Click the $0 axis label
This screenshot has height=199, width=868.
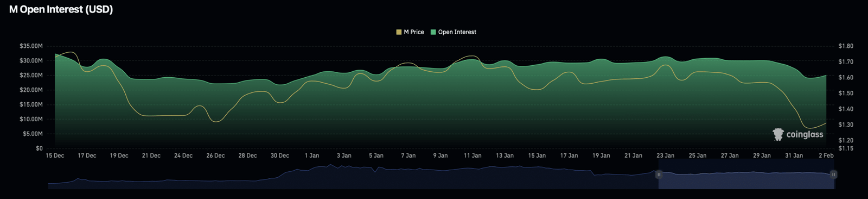tap(39, 148)
